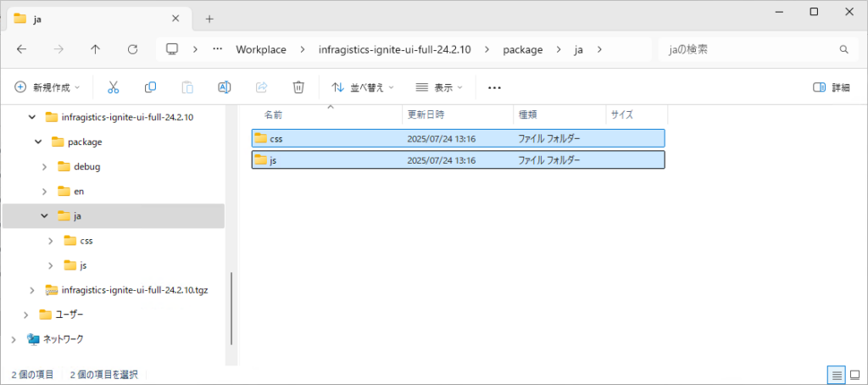Expand the js node in tree

tap(50, 265)
